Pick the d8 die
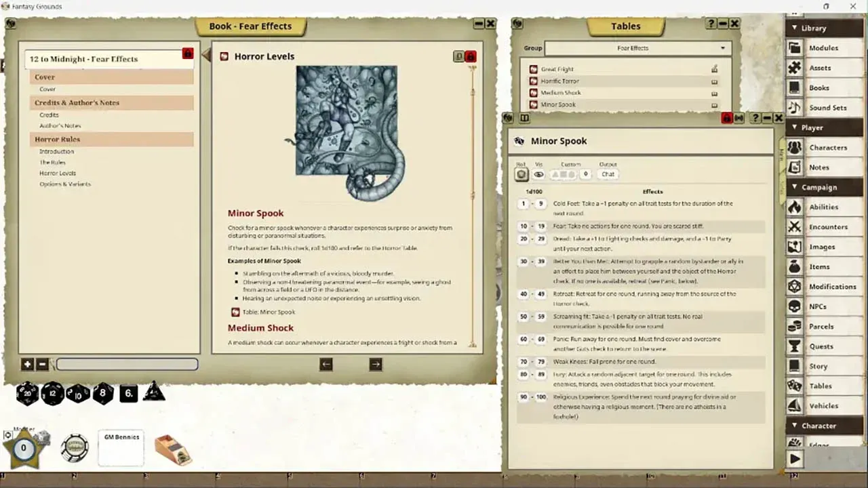This screenshot has width=868, height=488. tap(103, 393)
